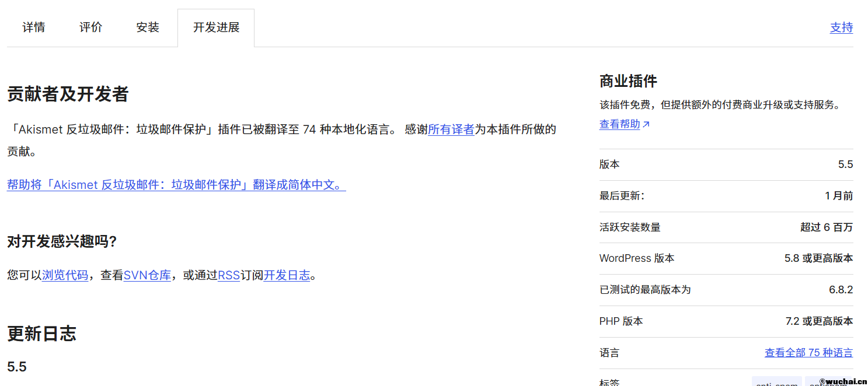The height and width of the screenshot is (386, 868).
Task: Select the 安装 tab
Action: (x=148, y=27)
